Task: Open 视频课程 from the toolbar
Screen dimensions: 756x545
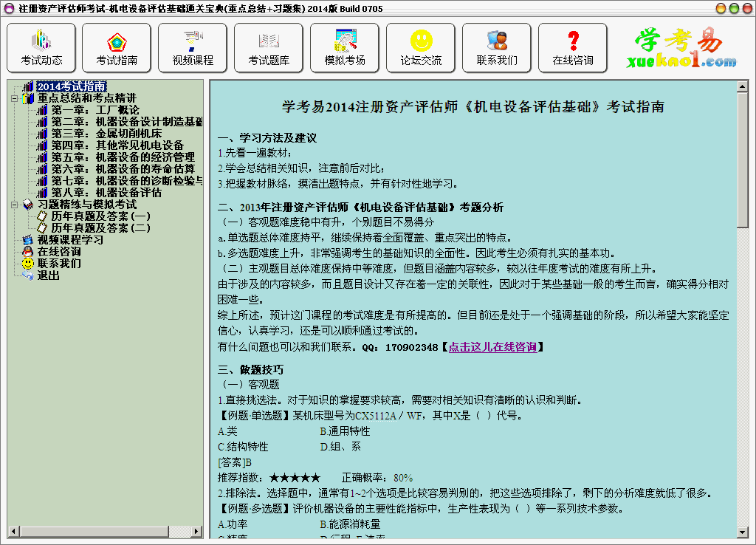Action: pos(193,48)
